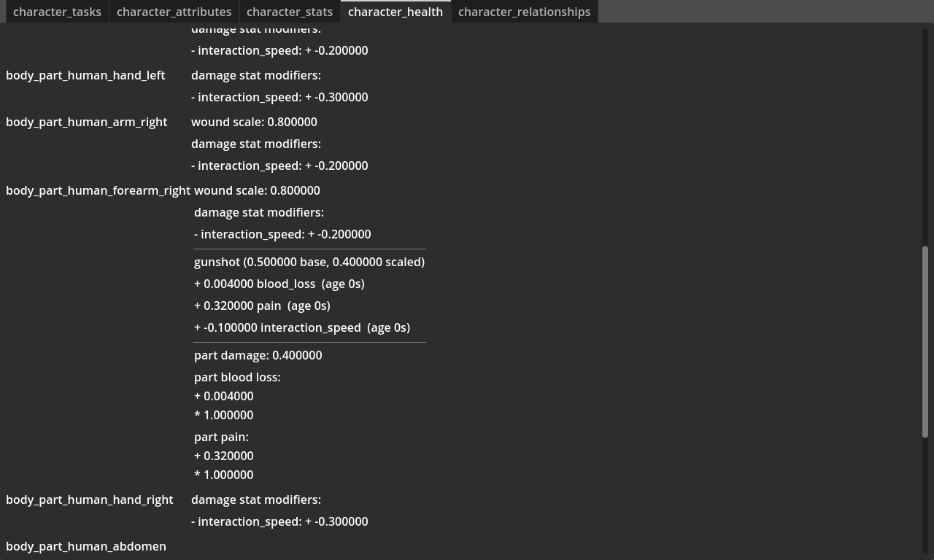
Task: Select the body_part_human_abdomen row
Action: pyautogui.click(x=86, y=546)
